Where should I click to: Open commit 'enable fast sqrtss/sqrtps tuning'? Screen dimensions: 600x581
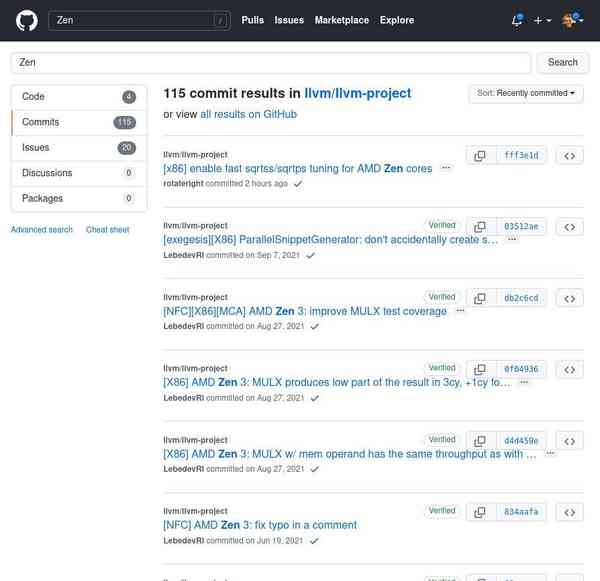click(297, 168)
